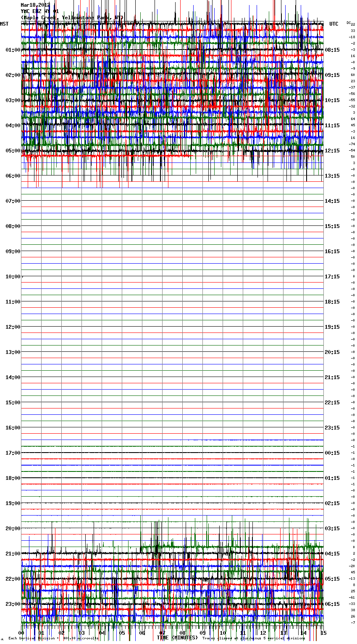Image resolution: width=357 pixels, height=644 pixels.
Task: Click the 16:00 MST time label
Action: click(13, 428)
